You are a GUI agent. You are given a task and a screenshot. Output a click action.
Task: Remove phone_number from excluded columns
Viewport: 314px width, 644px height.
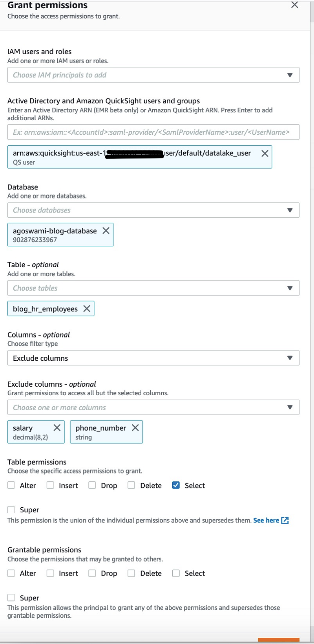tap(135, 427)
